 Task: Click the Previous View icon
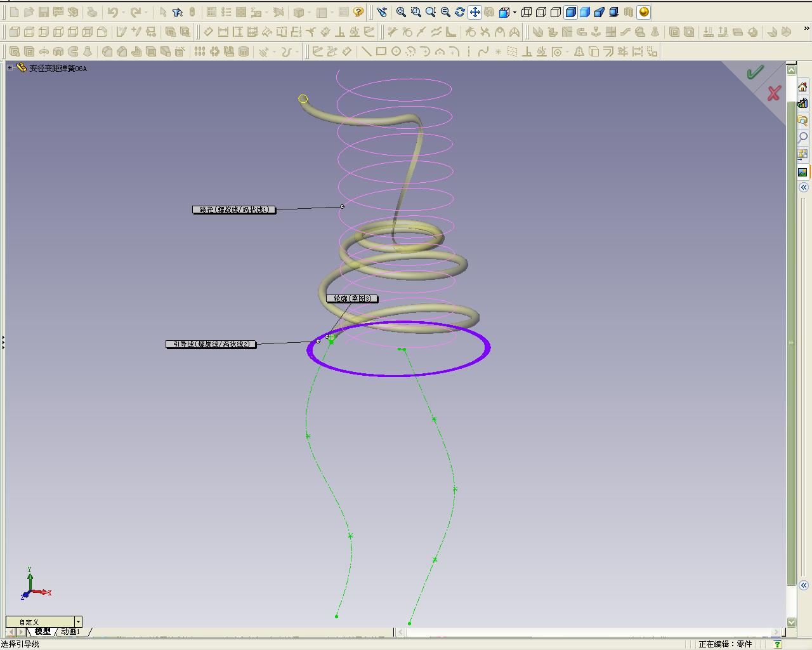pos(381,12)
